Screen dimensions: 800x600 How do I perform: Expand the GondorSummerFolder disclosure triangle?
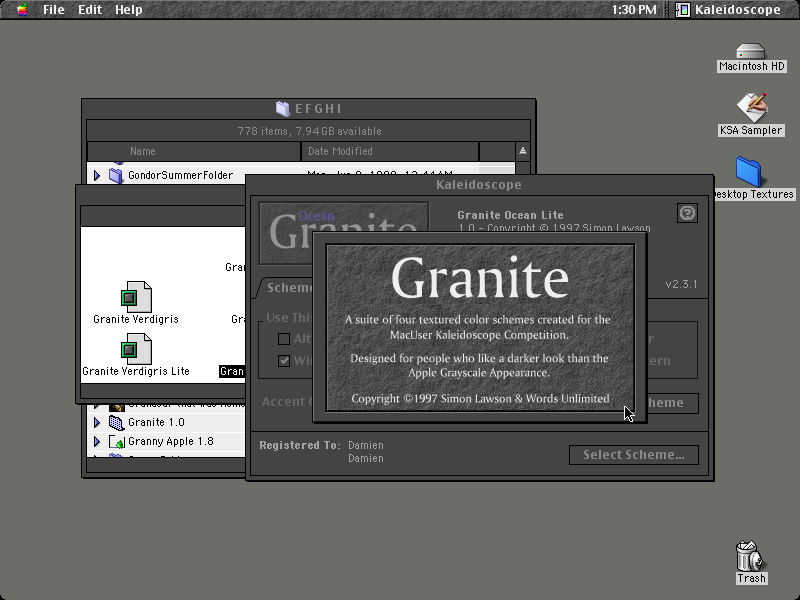[x=97, y=176]
